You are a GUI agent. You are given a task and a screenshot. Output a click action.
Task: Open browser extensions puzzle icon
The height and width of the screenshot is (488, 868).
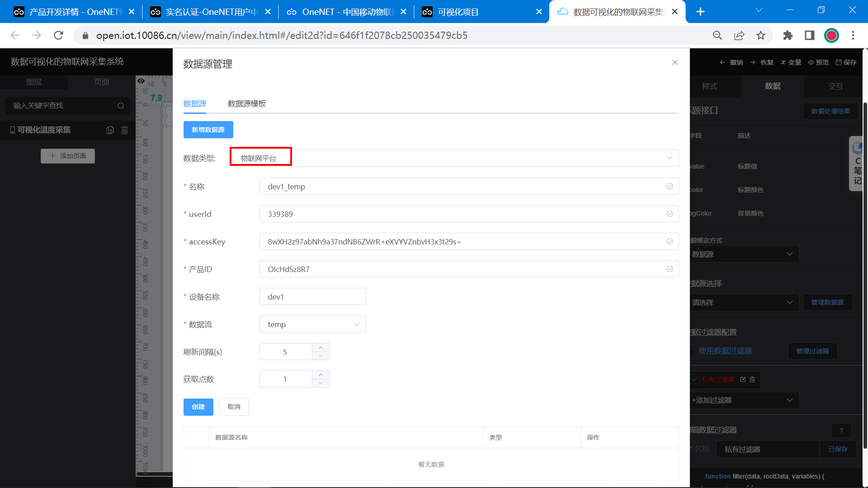click(788, 35)
